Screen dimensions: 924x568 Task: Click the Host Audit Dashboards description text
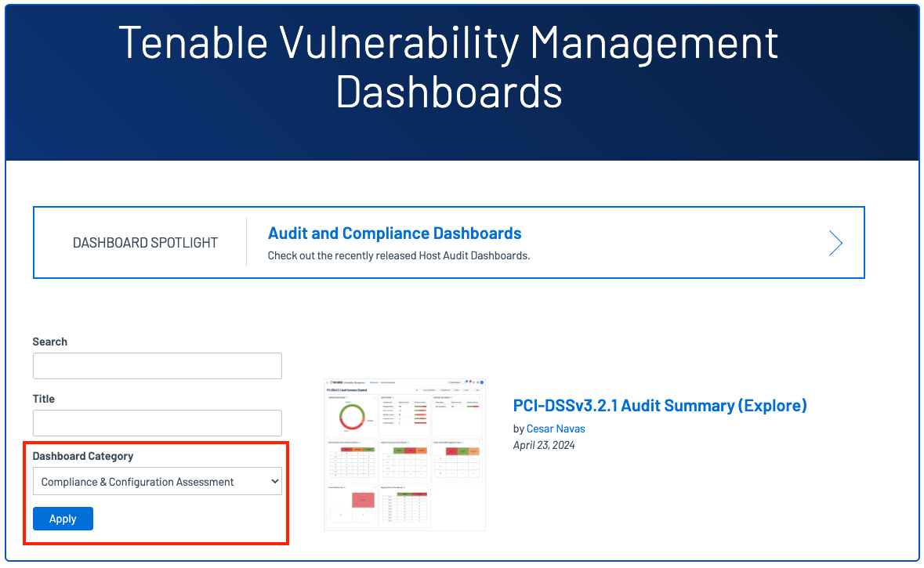click(x=399, y=255)
